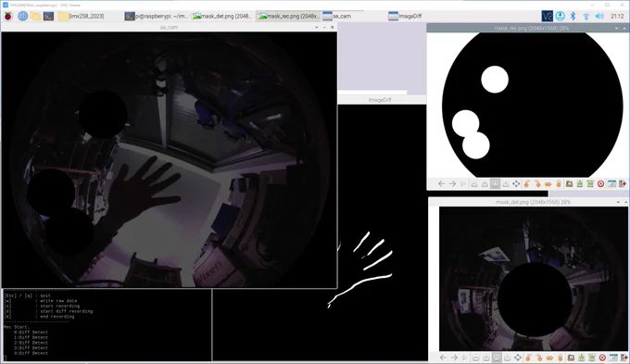Save mask_det.png as a new file

pos(592,358)
